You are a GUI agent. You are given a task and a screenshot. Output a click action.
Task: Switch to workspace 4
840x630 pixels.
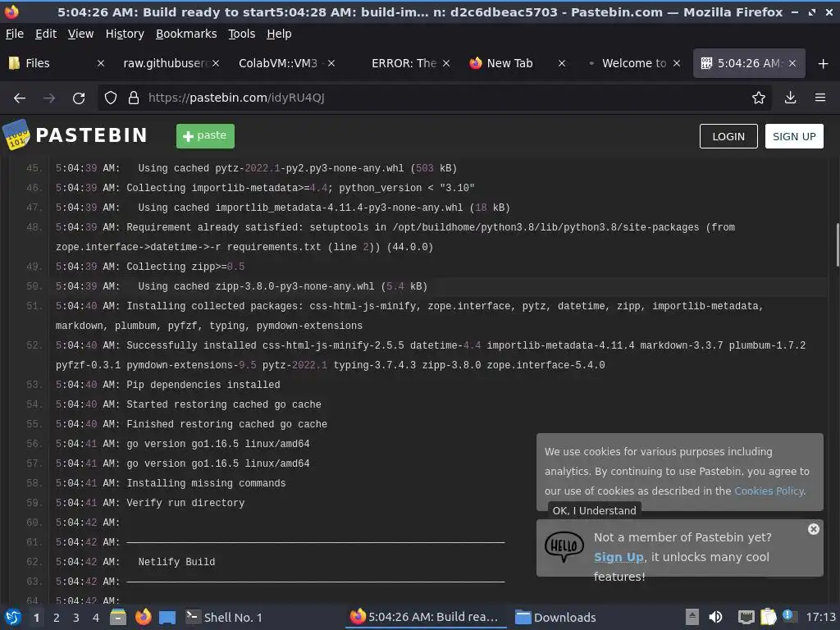pyautogui.click(x=96, y=618)
